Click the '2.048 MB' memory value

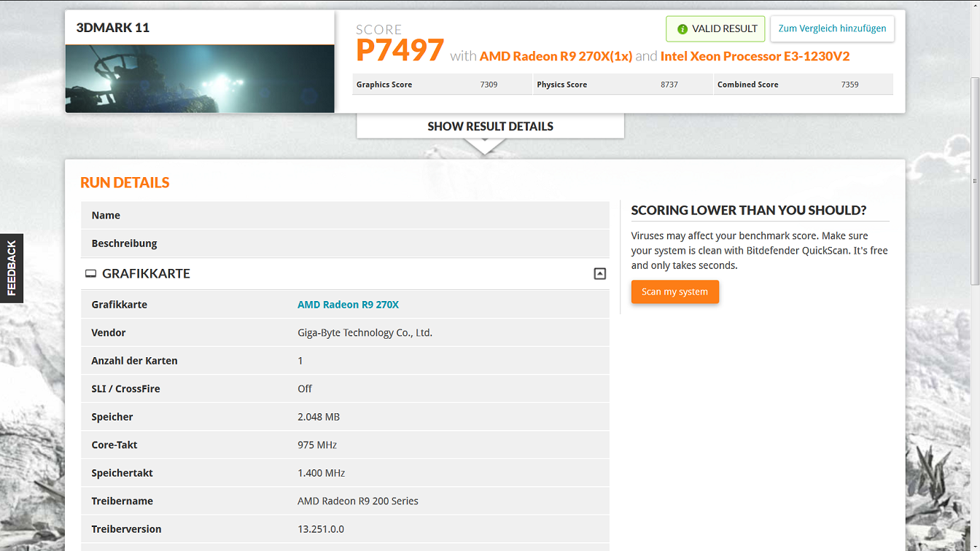(x=319, y=417)
